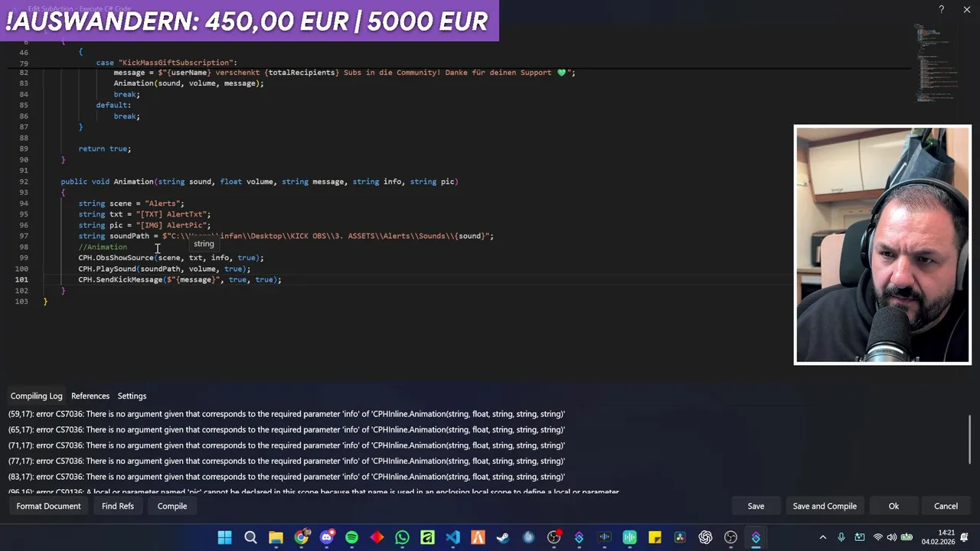Viewport: 980px width, 551px height.
Task: Click the help question mark icon
Action: tap(942, 9)
